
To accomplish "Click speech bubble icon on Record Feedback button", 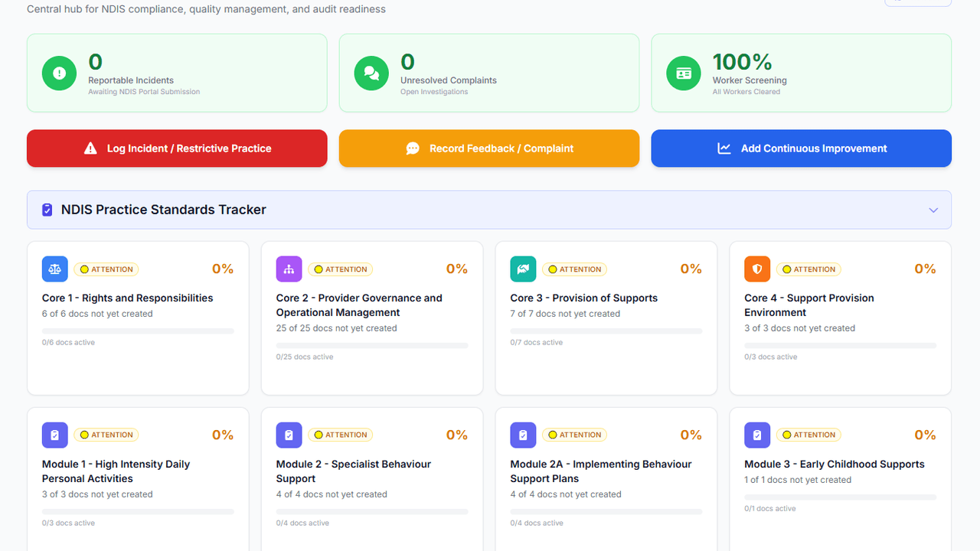I will point(413,148).
